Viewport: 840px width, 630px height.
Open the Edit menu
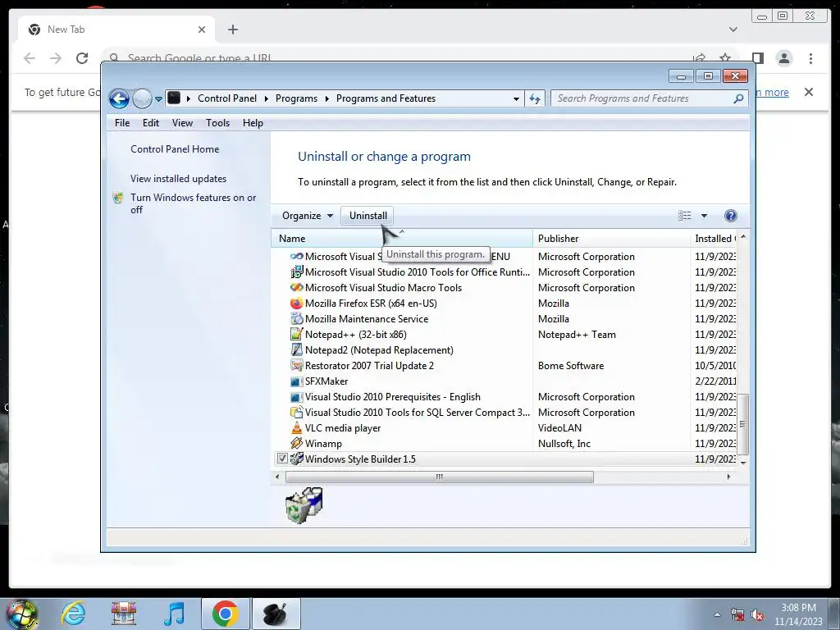pos(151,123)
